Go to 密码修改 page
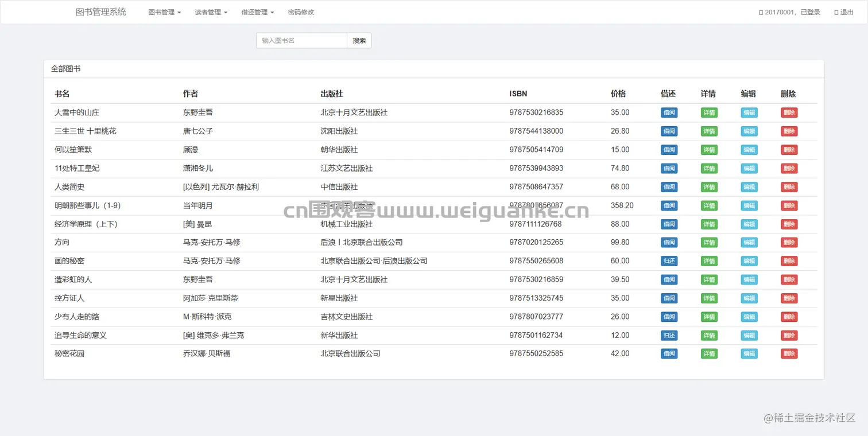868x436 pixels. [301, 12]
